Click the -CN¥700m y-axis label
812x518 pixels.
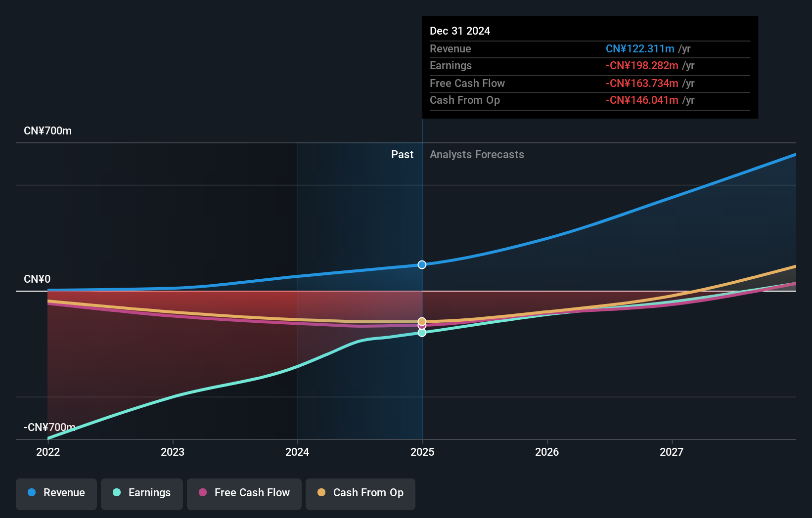pos(49,428)
